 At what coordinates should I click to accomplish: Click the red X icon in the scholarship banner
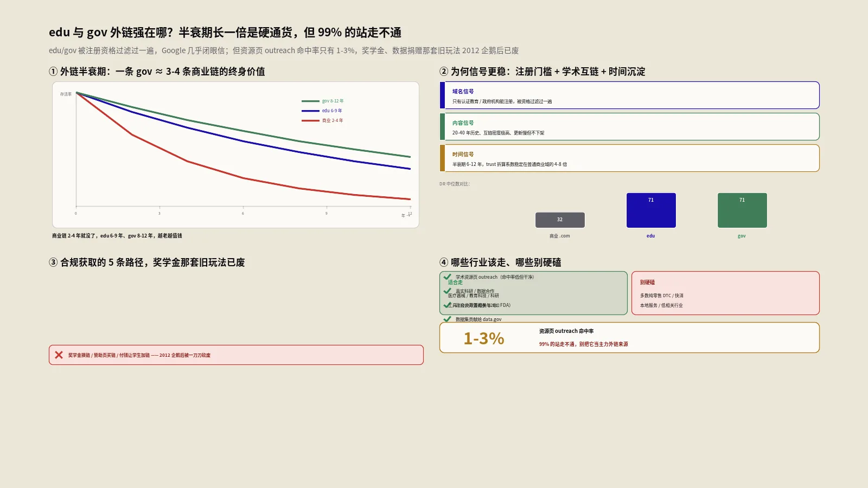[59, 355]
